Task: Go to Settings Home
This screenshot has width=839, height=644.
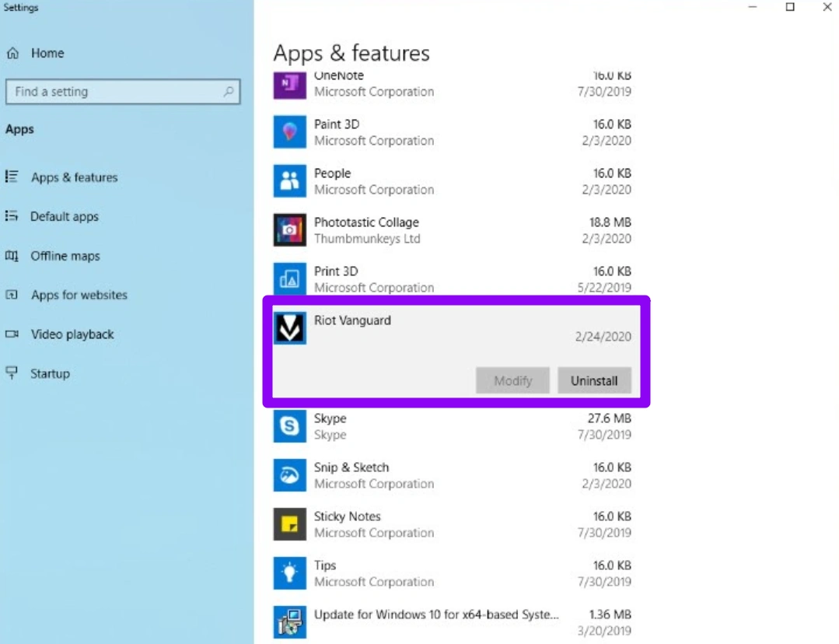Action: coord(47,54)
